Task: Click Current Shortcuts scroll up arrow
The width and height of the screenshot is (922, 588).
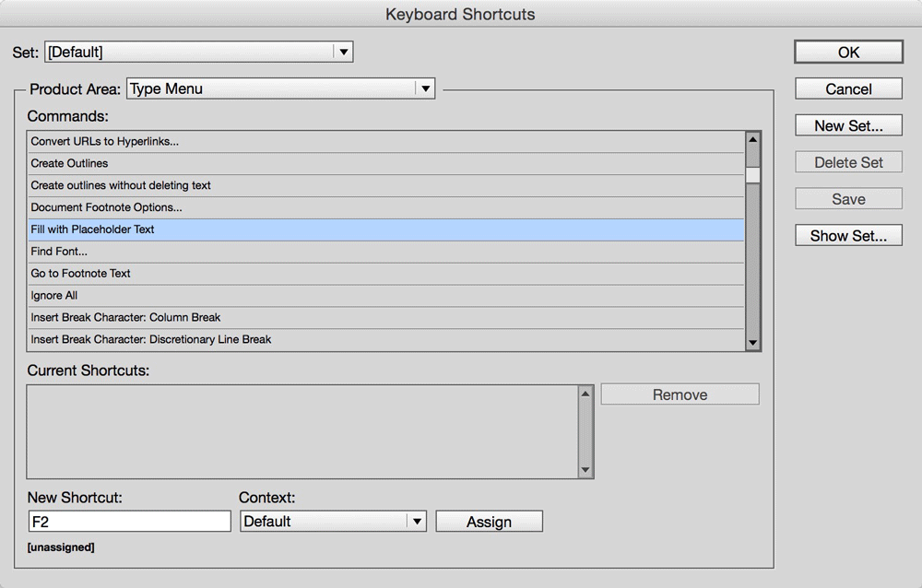Action: point(585,394)
